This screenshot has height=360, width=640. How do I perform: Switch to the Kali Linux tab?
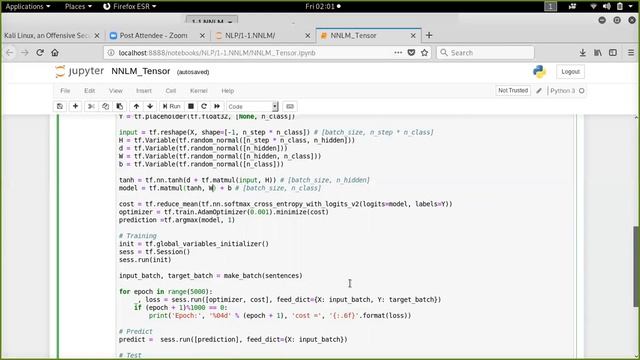pyautogui.click(x=46, y=36)
